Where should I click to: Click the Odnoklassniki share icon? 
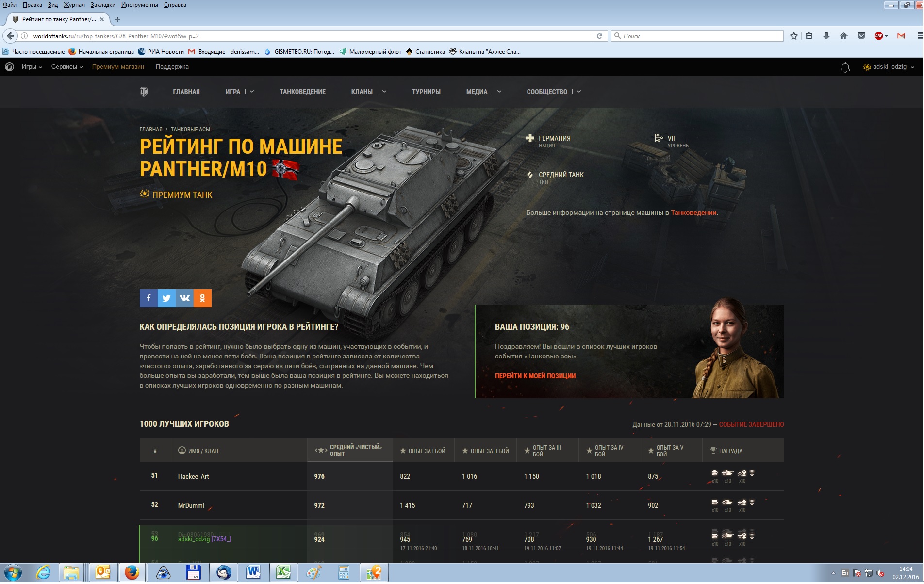coord(202,298)
